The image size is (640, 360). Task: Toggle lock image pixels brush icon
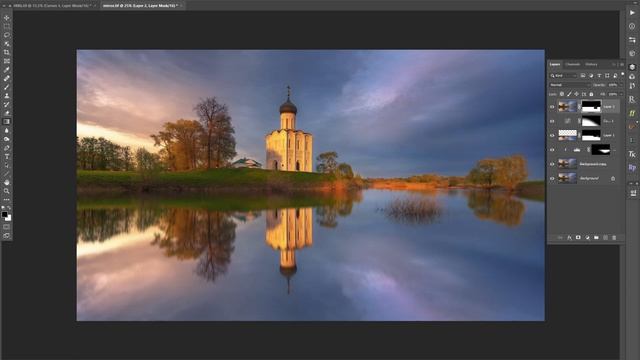(569, 94)
